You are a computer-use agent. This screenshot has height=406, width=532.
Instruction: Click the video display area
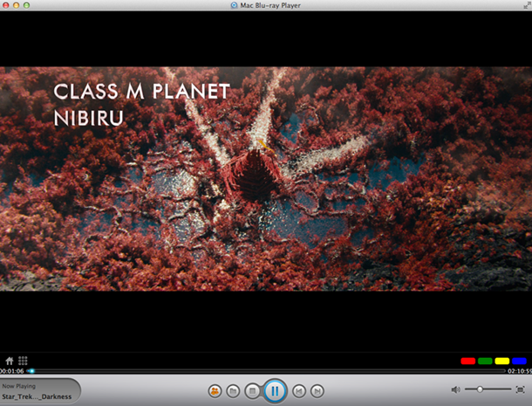266,179
